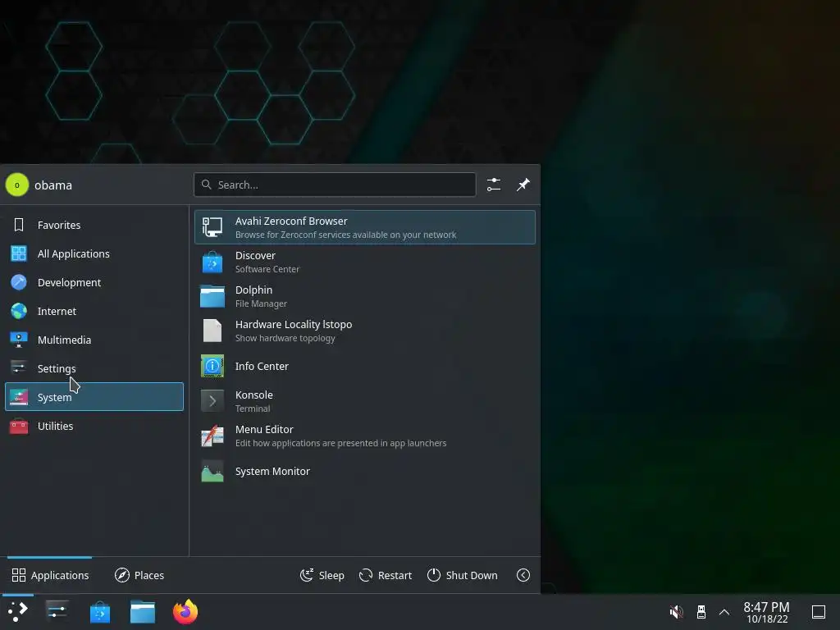Launch the Konsole terminal icon
This screenshot has height=630, width=840.
[x=212, y=400]
